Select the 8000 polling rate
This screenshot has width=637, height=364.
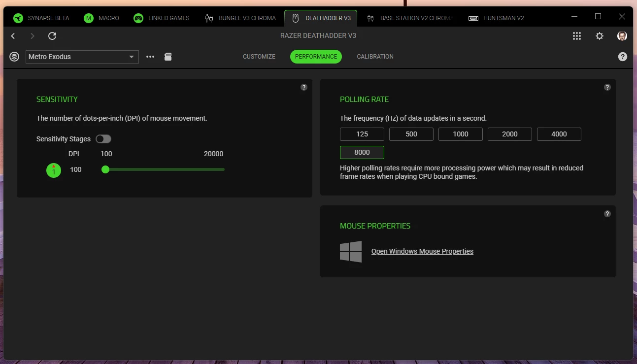tap(362, 152)
